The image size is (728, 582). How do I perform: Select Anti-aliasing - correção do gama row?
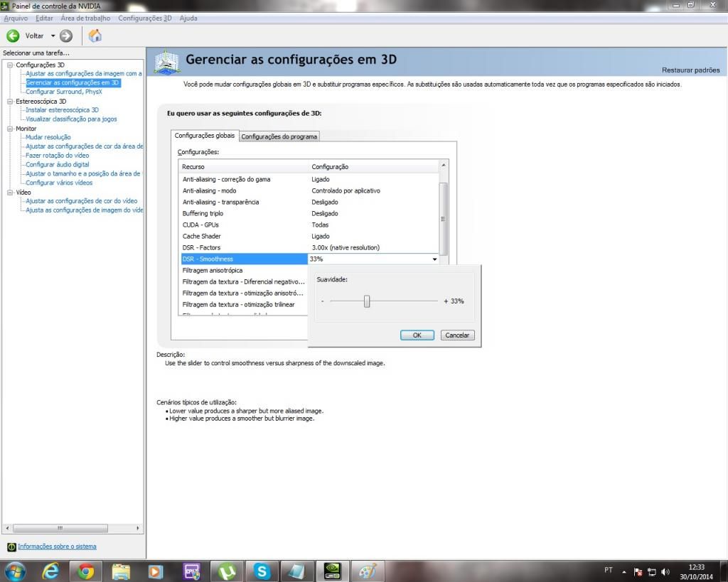(309, 179)
